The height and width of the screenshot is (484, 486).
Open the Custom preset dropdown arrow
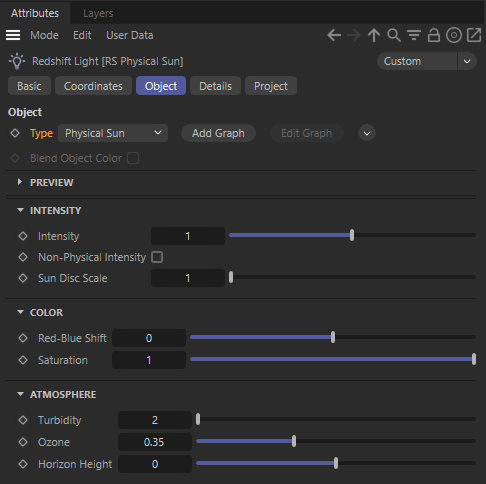pyautogui.click(x=467, y=61)
